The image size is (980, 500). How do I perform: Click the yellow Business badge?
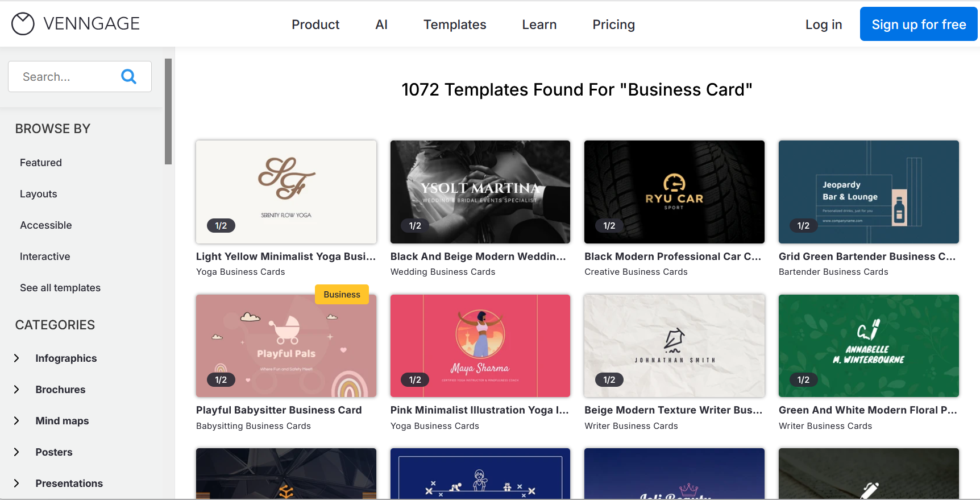(x=342, y=294)
